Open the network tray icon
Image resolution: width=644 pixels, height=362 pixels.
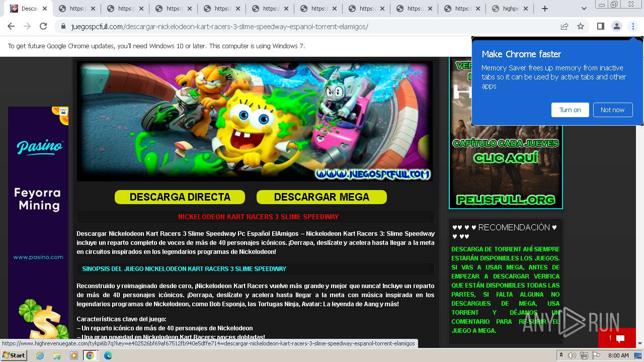(584, 355)
